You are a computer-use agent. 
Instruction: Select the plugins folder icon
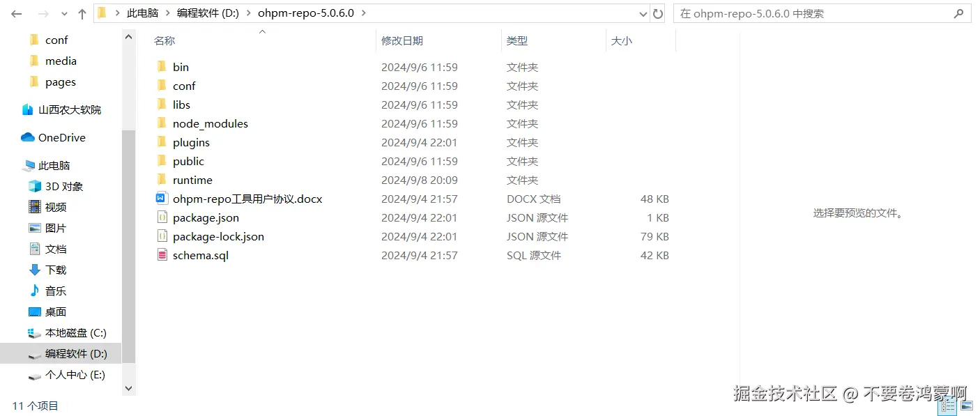click(162, 141)
